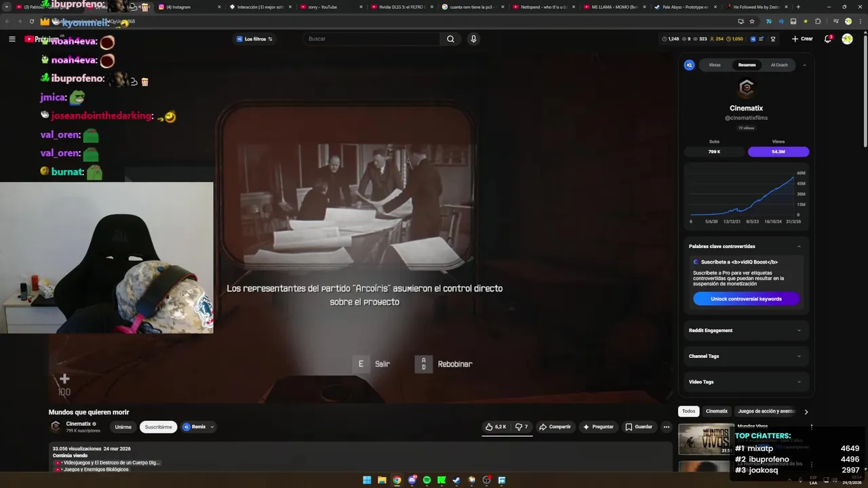Switch to the Resumen tab

(747, 65)
